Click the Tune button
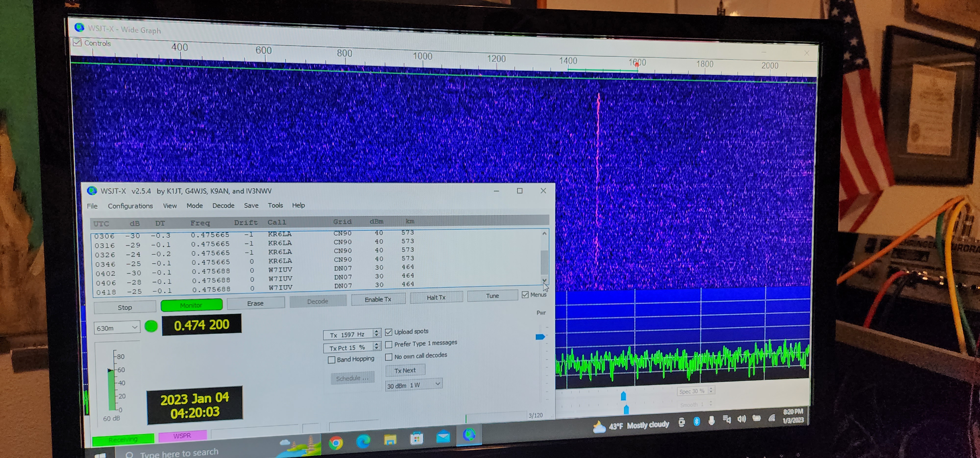Viewport: 980px width, 458px height. pos(492,296)
